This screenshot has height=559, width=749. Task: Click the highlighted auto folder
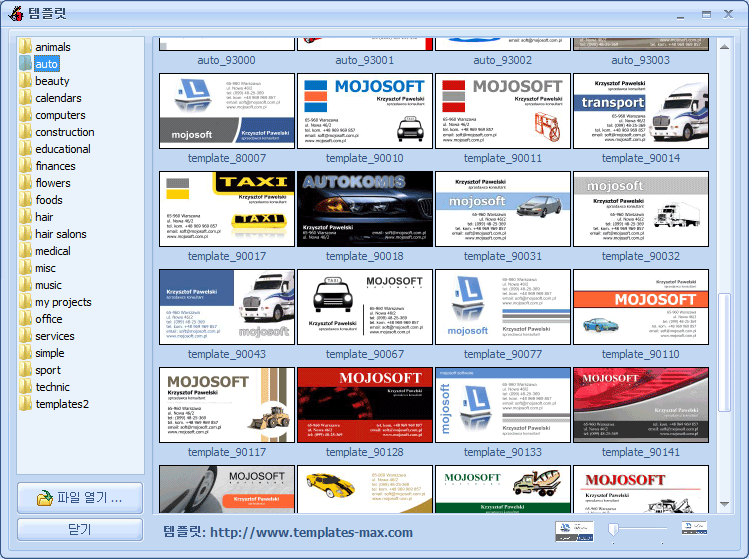tap(46, 64)
